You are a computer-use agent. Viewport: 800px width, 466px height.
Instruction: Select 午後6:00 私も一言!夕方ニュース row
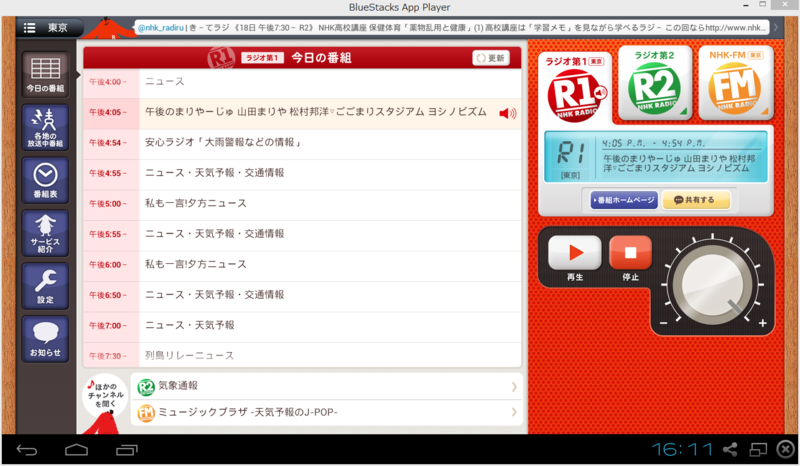(303, 264)
